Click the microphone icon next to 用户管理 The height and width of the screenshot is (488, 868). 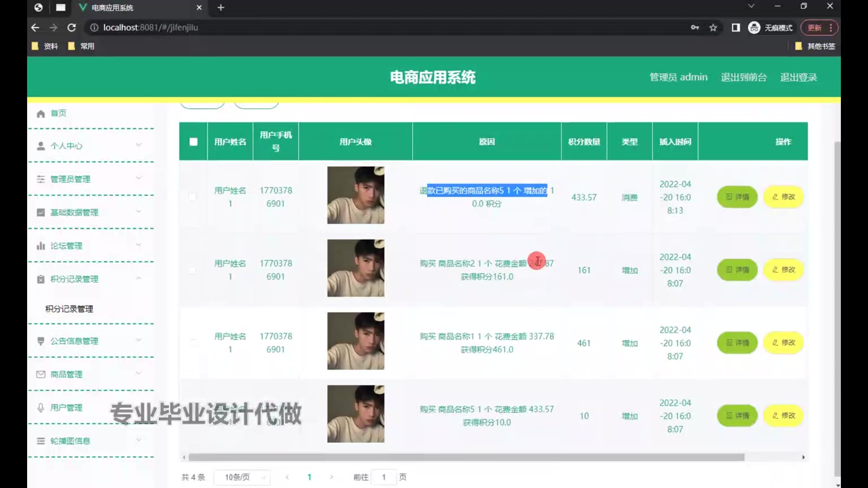41,408
